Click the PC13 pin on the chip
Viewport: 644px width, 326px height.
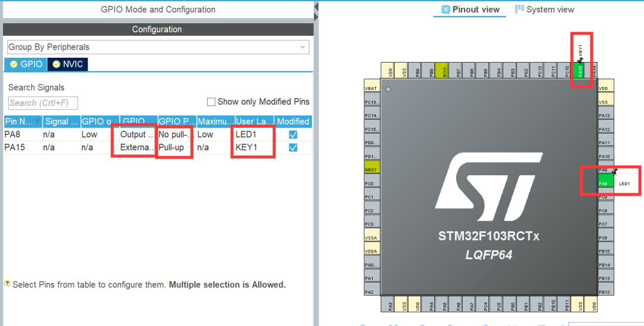372,100
